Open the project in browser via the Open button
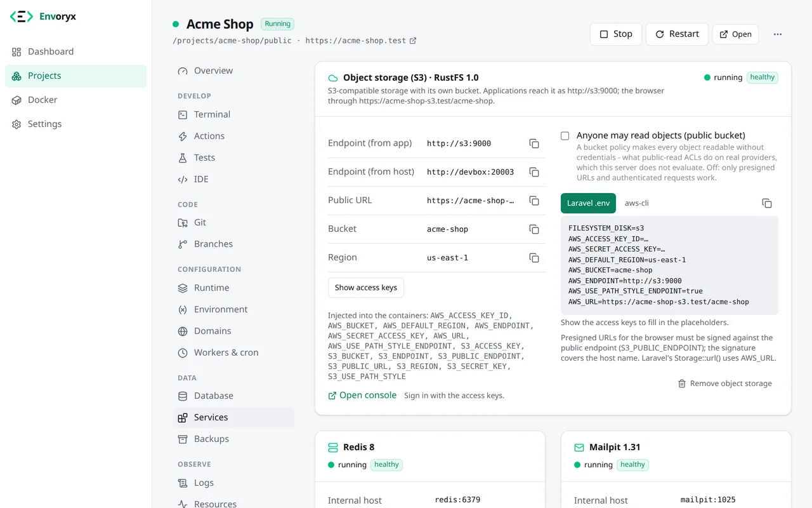The width and height of the screenshot is (812, 508). coord(735,34)
